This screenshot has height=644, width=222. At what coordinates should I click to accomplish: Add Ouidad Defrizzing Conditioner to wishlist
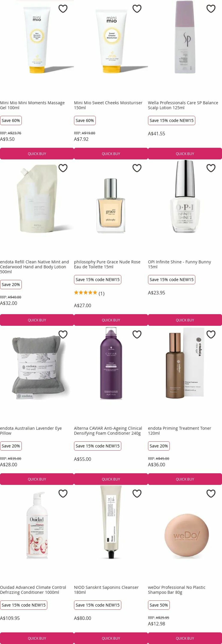click(63, 494)
